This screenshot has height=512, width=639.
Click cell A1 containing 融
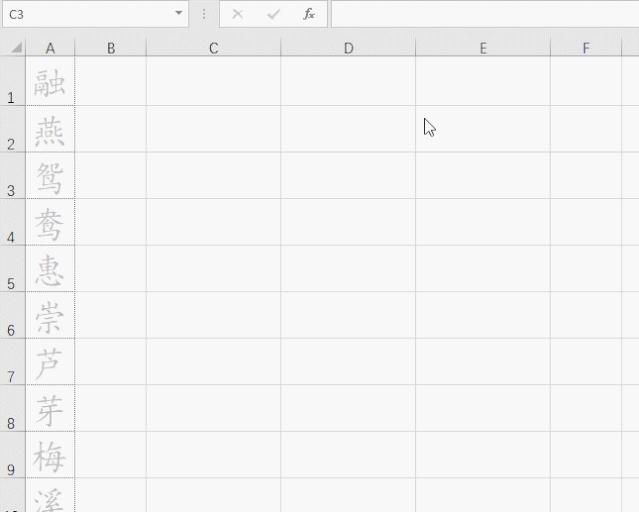pyautogui.click(x=50, y=81)
